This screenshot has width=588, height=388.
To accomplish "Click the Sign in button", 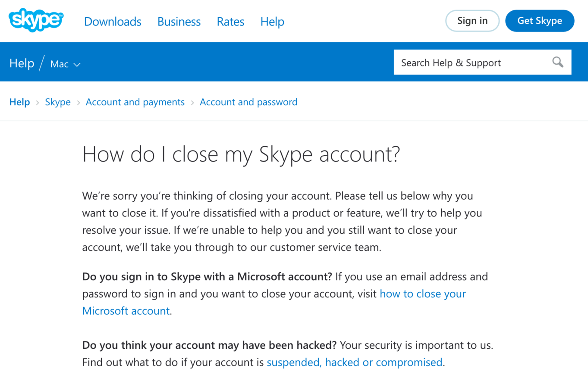I will (472, 21).
